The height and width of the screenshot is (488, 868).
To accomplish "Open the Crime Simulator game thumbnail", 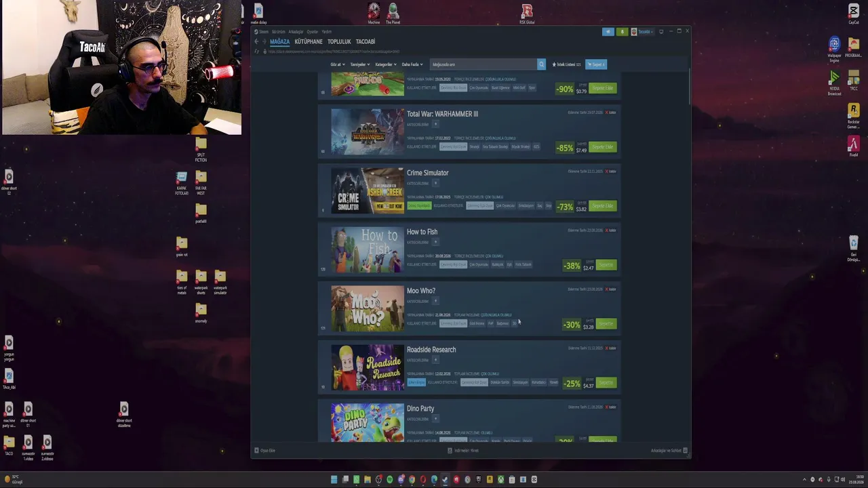I will (368, 190).
